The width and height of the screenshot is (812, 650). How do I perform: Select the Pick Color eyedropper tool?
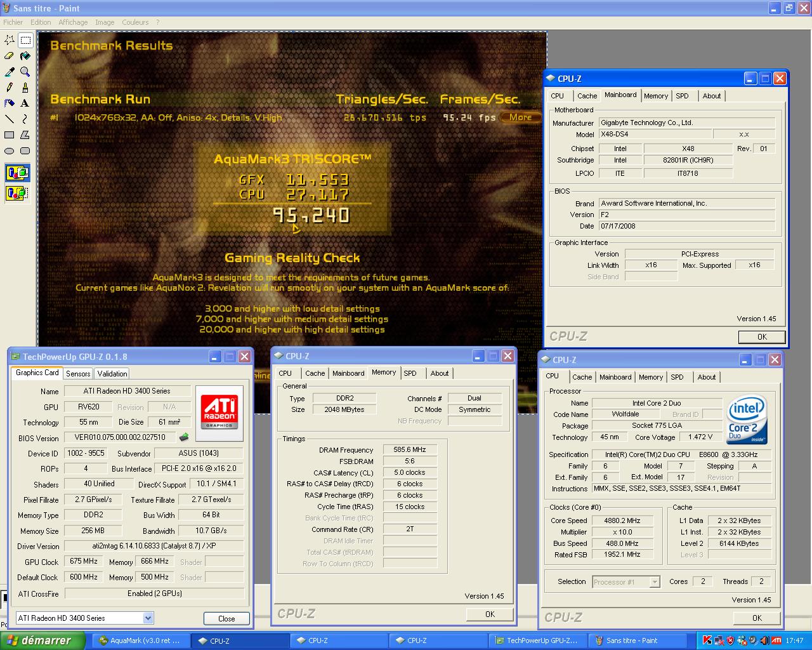pos(10,72)
